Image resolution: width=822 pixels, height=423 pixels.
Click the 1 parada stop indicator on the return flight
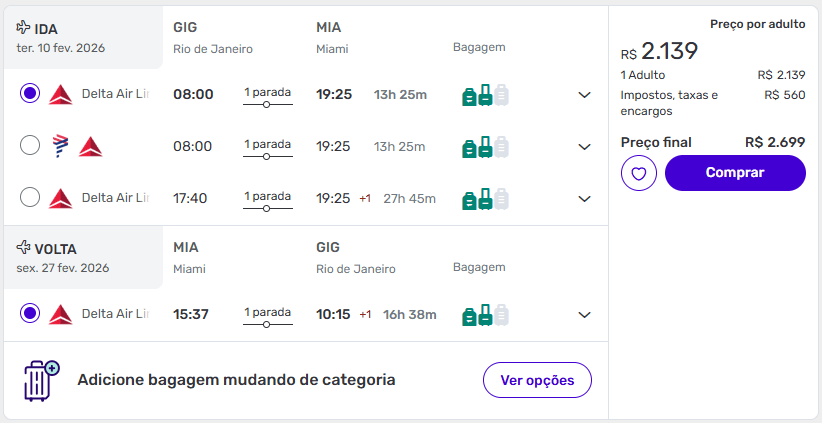coord(267,315)
